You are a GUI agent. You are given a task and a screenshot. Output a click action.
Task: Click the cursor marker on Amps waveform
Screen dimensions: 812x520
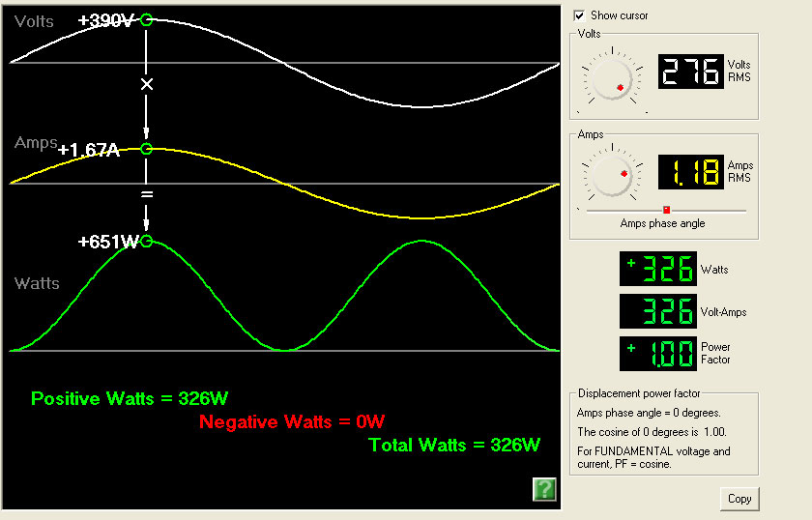147,149
